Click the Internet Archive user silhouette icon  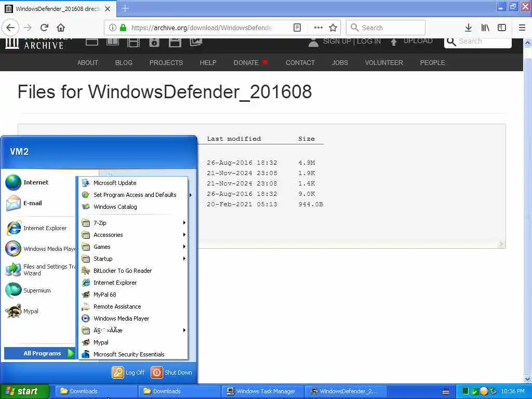313,42
